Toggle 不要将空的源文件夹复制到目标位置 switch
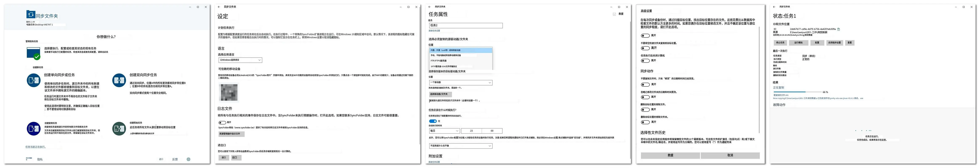 [645, 48]
